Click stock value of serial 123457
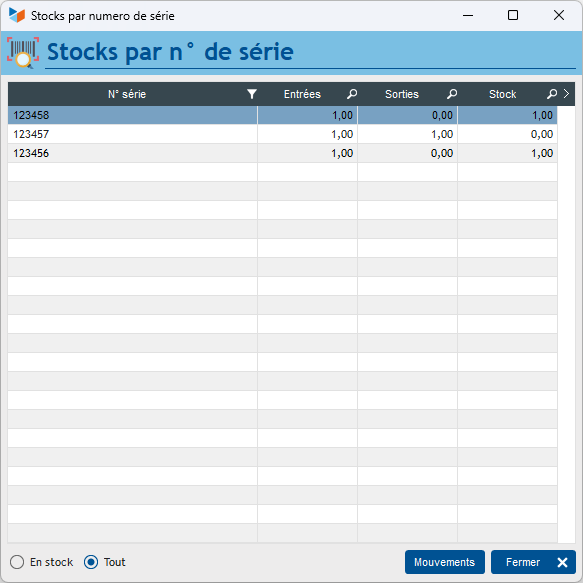This screenshot has height=583, width=583. (x=542, y=134)
